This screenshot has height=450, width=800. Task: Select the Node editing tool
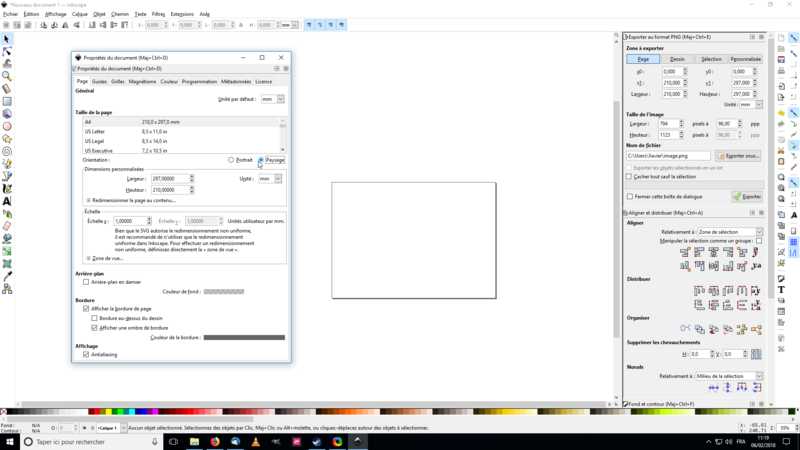(x=7, y=51)
